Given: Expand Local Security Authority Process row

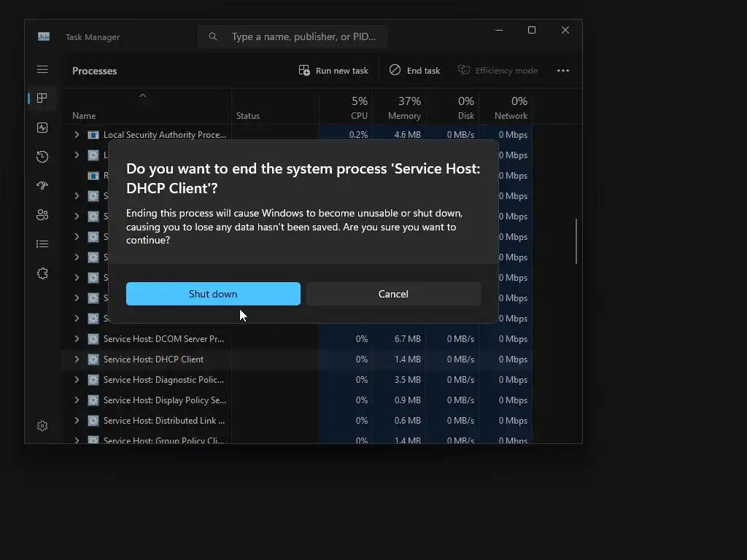Looking at the screenshot, I should 77,135.
